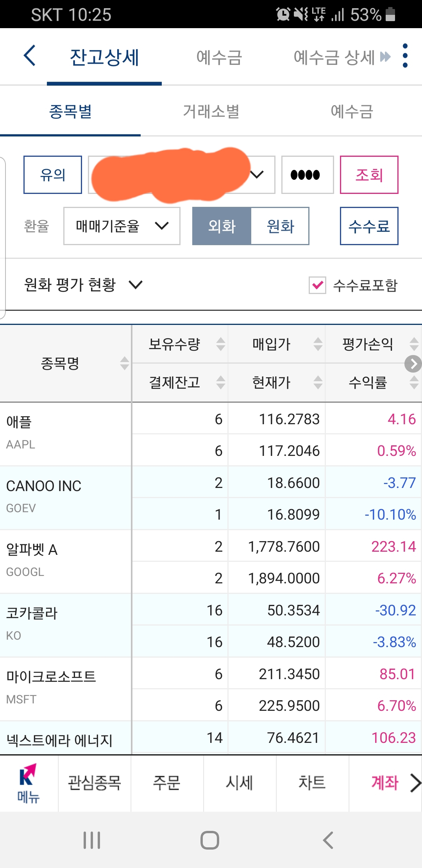422x868 pixels.
Task: Sort by 결제잔고 column arrows
Action: [221, 382]
